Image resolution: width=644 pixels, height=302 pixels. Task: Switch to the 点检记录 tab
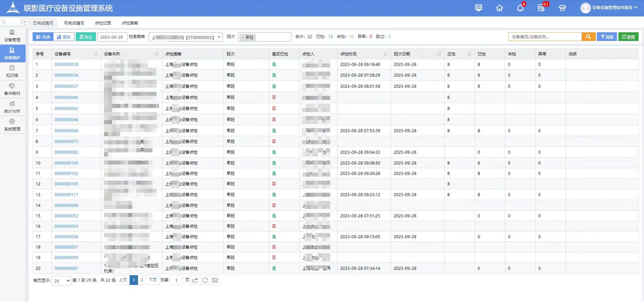click(x=103, y=23)
